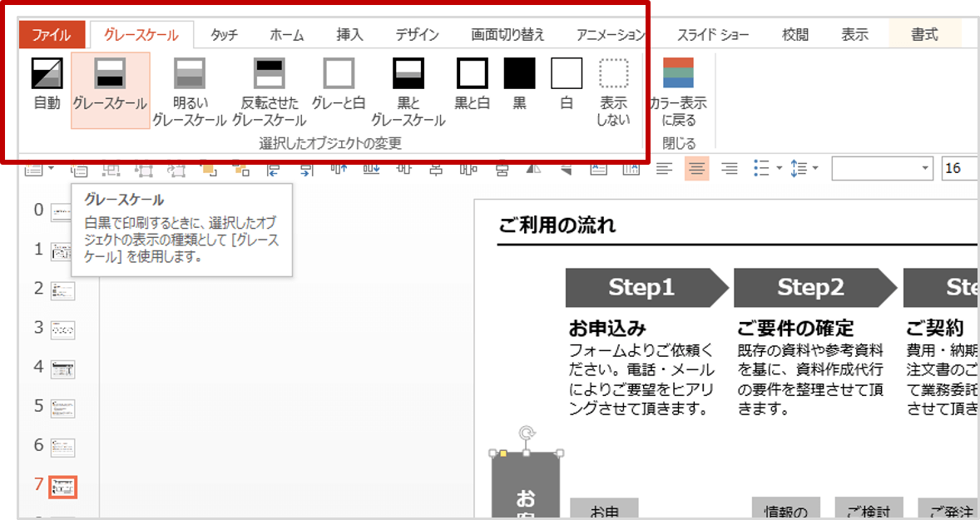Open the ファイル tab

(52, 34)
